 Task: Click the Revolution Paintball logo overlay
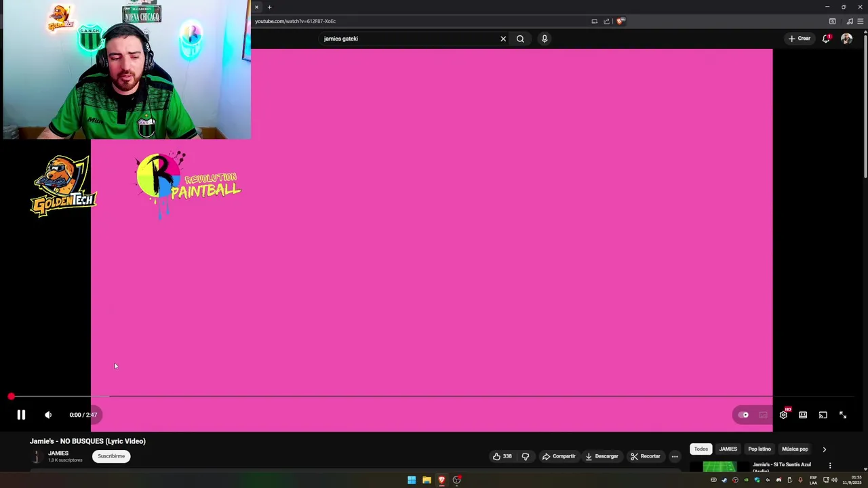point(188,184)
